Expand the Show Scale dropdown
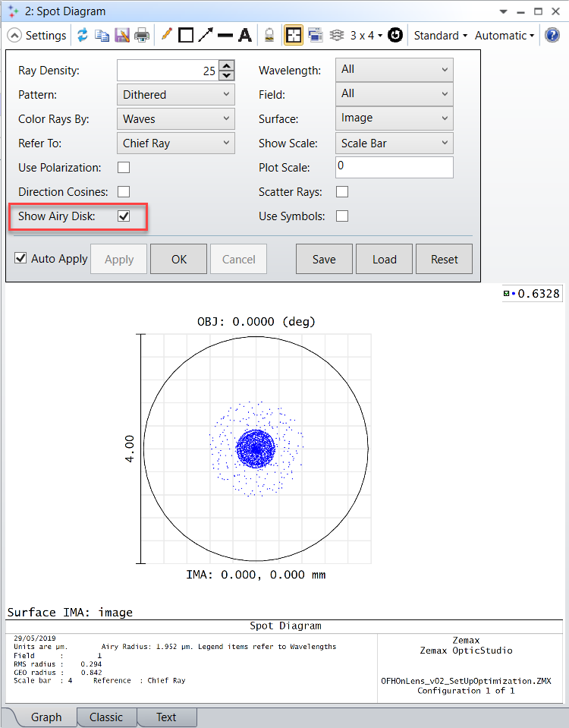The height and width of the screenshot is (728, 569). [x=394, y=143]
